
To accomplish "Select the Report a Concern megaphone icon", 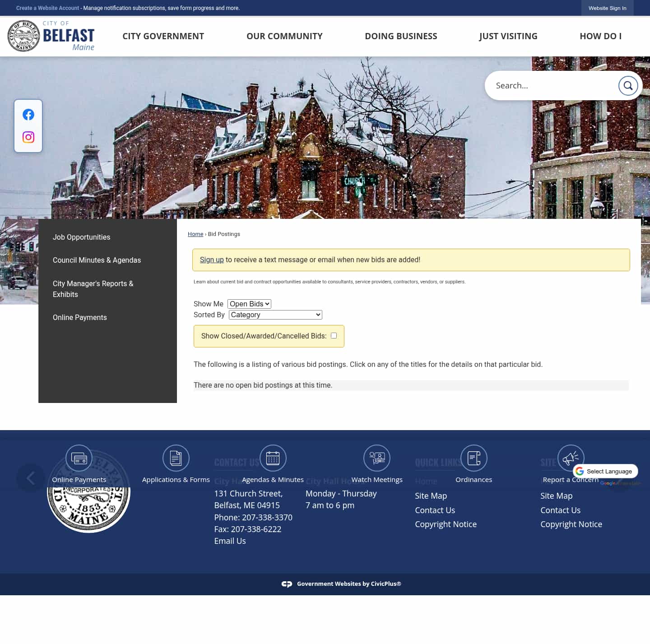I will tap(571, 458).
